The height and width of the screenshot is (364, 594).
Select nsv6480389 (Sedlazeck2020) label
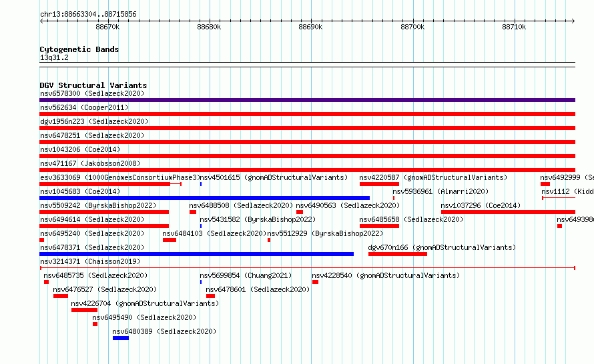pos(164,331)
